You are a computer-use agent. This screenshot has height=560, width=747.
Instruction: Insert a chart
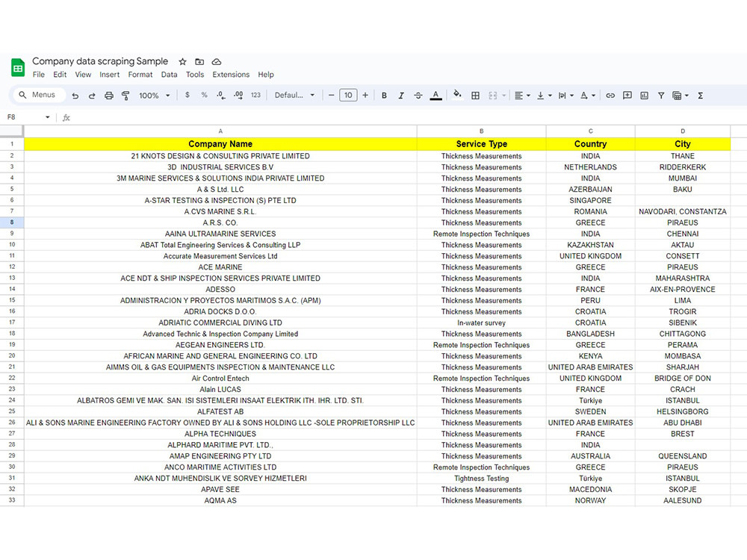(x=644, y=96)
